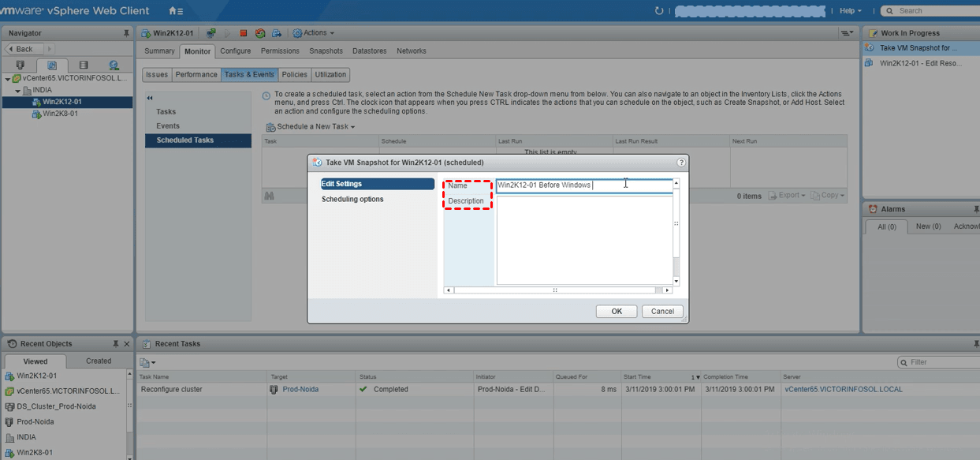Click OK in snapshot dialog
Viewport: 980px width, 460px height.
tap(617, 312)
